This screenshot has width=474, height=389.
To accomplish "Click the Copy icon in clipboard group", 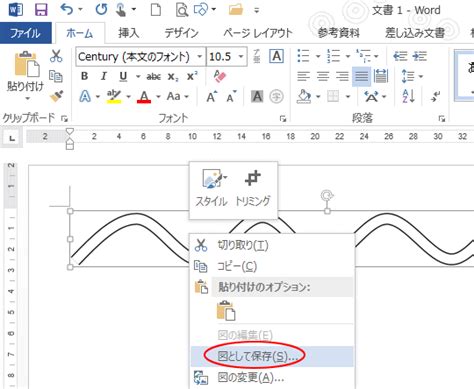I will click(x=56, y=76).
